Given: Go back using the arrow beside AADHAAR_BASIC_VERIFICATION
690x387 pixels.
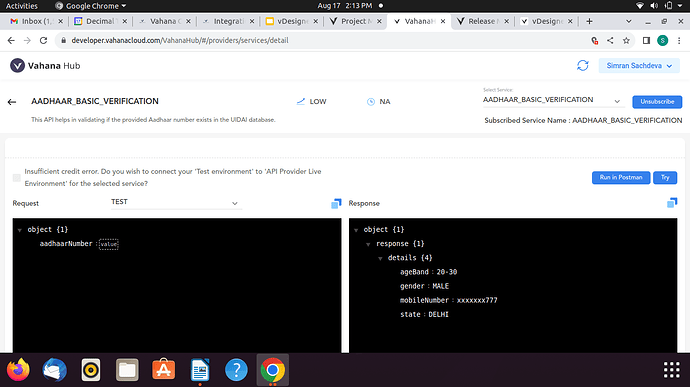Looking at the screenshot, I should point(12,102).
